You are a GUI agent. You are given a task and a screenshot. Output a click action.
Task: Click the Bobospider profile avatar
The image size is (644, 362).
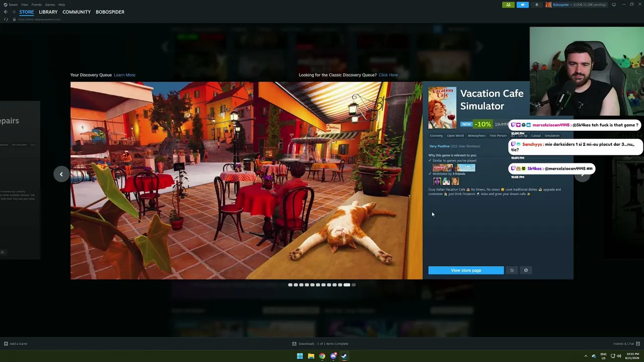tap(548, 5)
